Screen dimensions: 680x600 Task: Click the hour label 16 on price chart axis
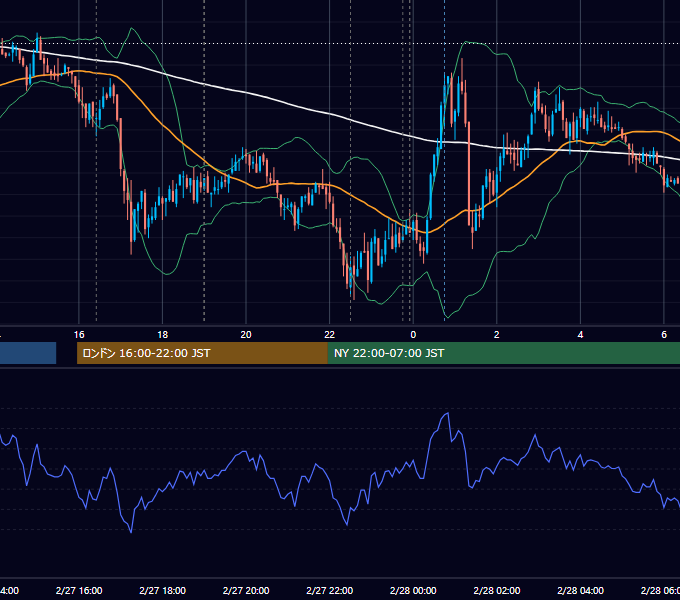(x=79, y=335)
